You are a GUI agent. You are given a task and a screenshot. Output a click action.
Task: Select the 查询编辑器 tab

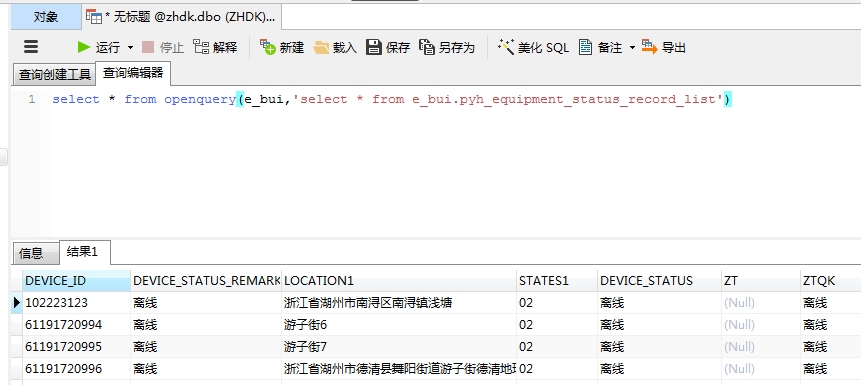133,73
